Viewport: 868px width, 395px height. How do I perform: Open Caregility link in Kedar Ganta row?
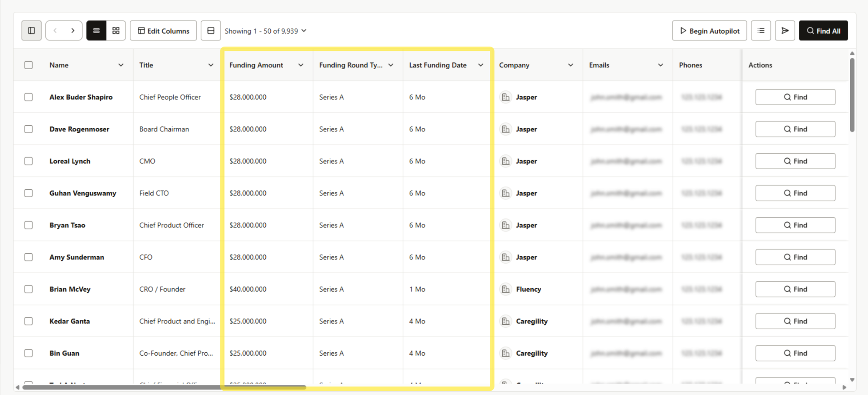point(531,321)
